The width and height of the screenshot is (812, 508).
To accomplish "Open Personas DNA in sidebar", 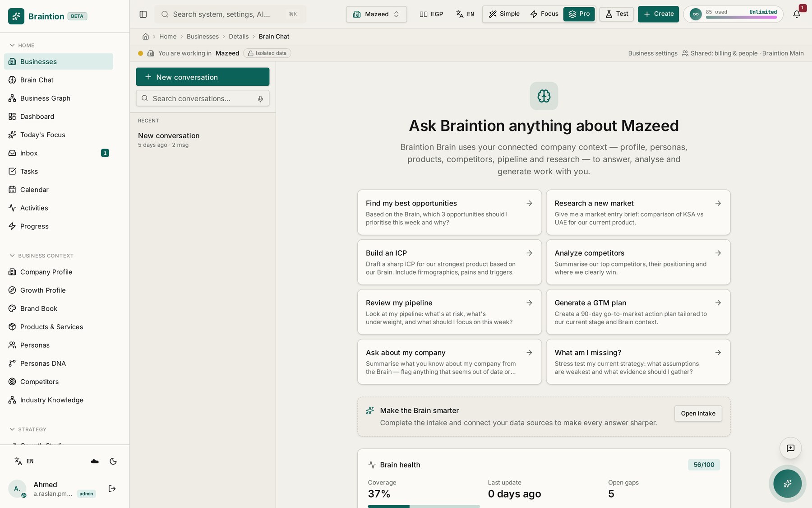I will [x=59, y=364].
